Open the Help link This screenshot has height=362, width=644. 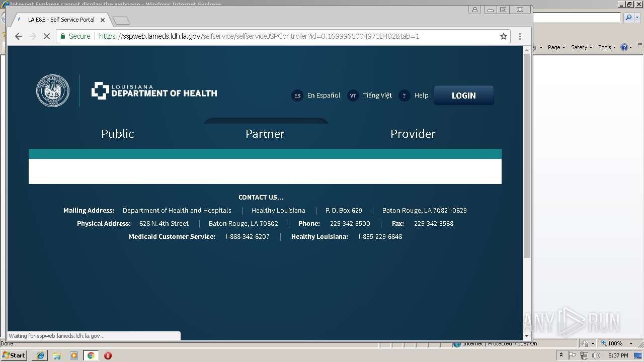click(x=422, y=96)
